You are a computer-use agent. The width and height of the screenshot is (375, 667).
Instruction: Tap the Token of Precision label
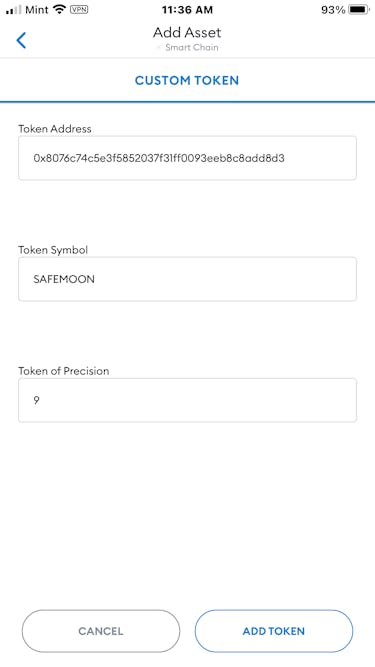64,371
